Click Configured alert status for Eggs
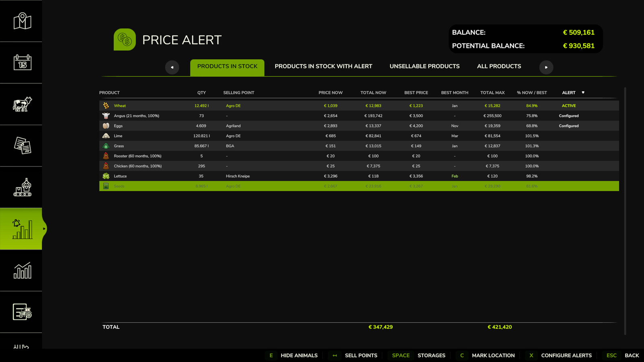644x362 pixels. click(x=569, y=126)
